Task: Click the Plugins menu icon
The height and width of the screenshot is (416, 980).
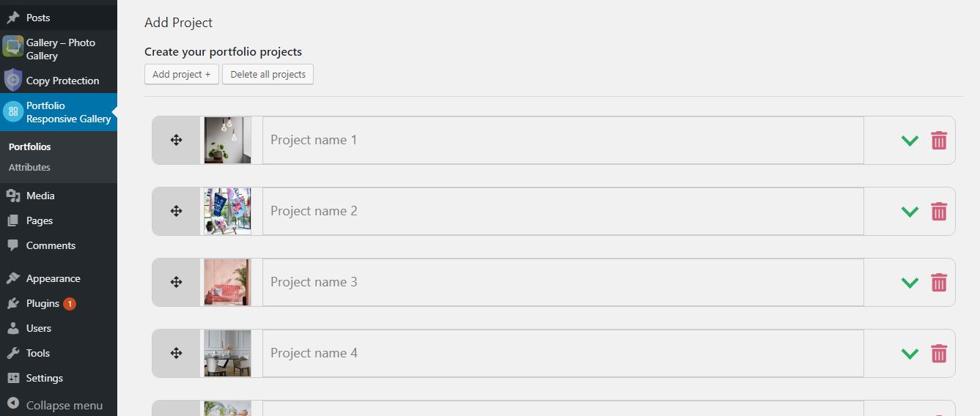Action: coord(13,303)
